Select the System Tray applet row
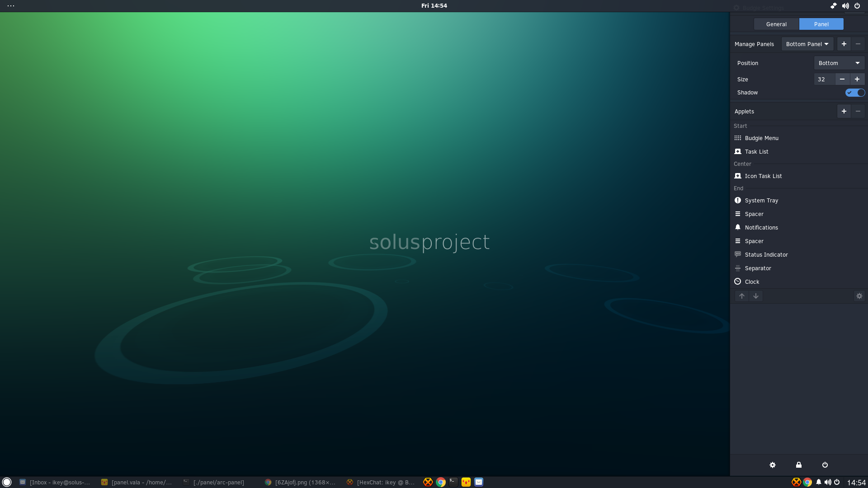 (x=799, y=201)
